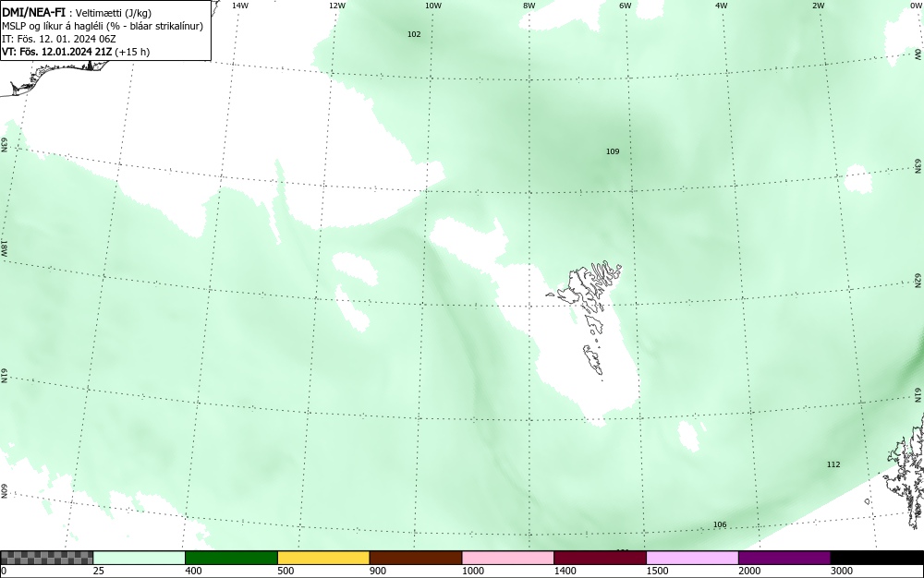Viewport: 924px width, 578px height.
Task: Click the "VT: Fös. 12.01.2024 21Z (+15 h)" line
Action: [76, 52]
